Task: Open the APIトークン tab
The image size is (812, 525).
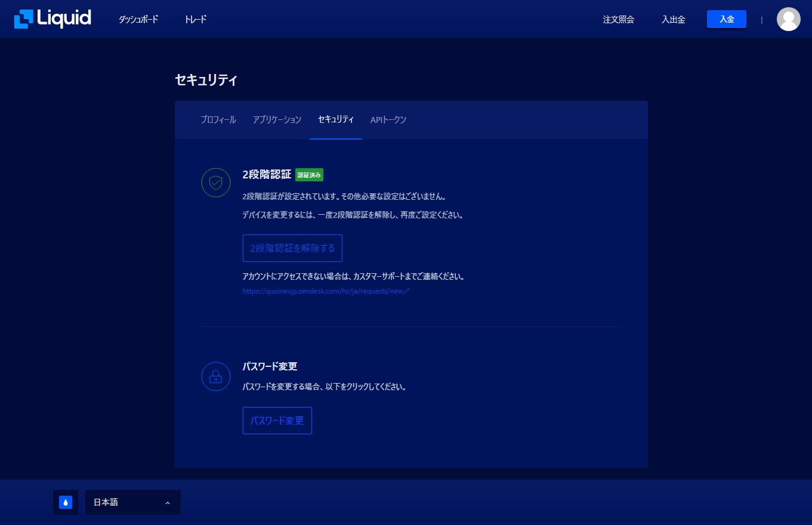Action: point(388,120)
